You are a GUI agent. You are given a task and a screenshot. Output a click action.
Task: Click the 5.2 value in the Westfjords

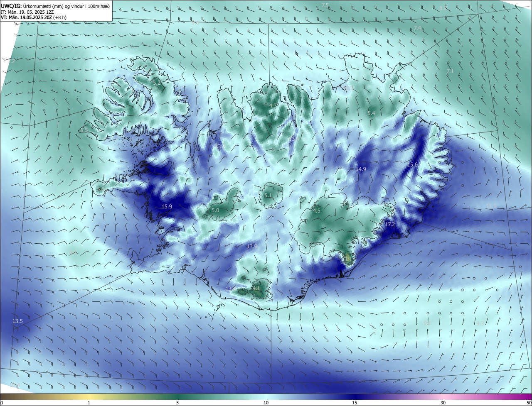coord(157,83)
